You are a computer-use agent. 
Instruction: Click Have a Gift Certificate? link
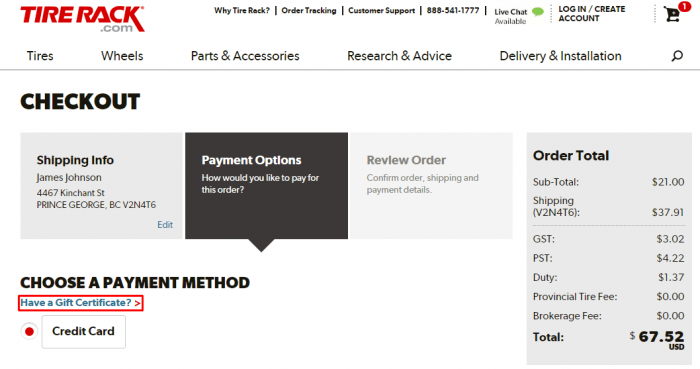pos(81,303)
